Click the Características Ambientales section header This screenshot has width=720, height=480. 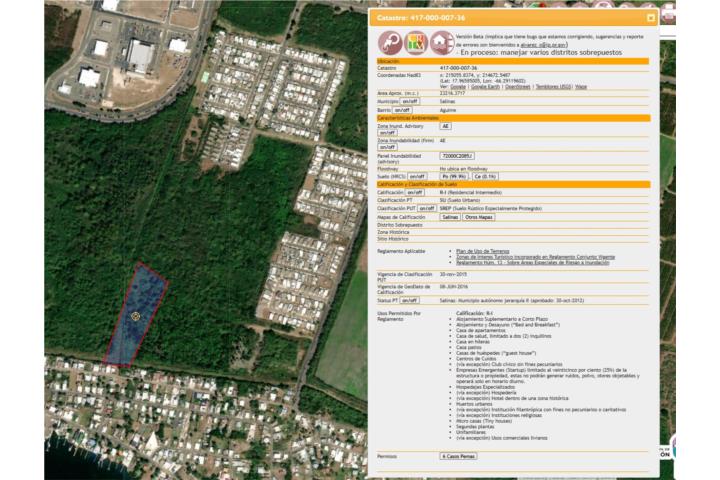click(x=513, y=118)
